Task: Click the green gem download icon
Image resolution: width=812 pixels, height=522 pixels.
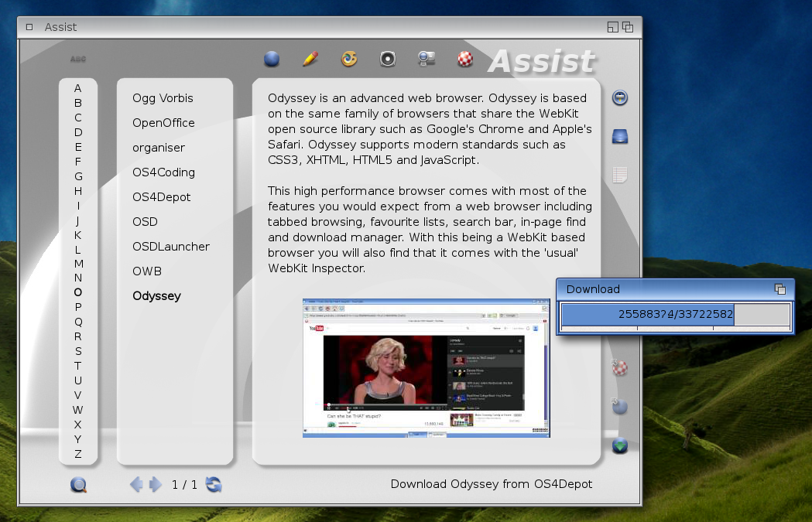Action: [620, 445]
